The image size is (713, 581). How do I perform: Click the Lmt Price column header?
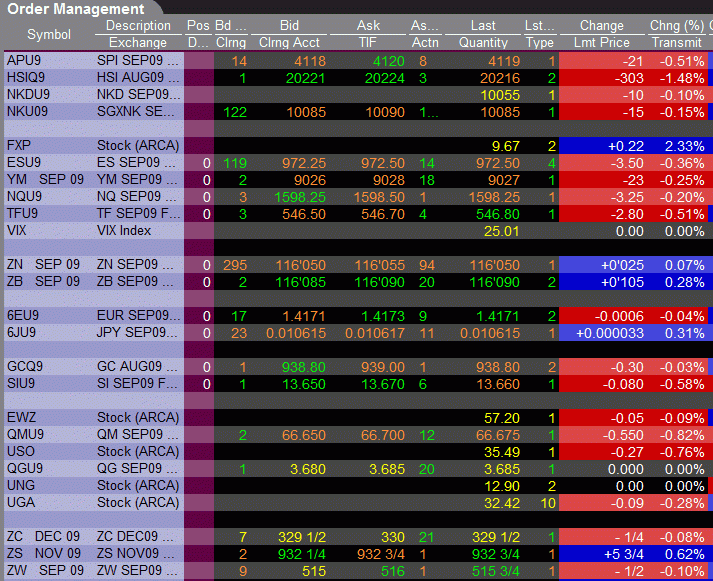602,42
